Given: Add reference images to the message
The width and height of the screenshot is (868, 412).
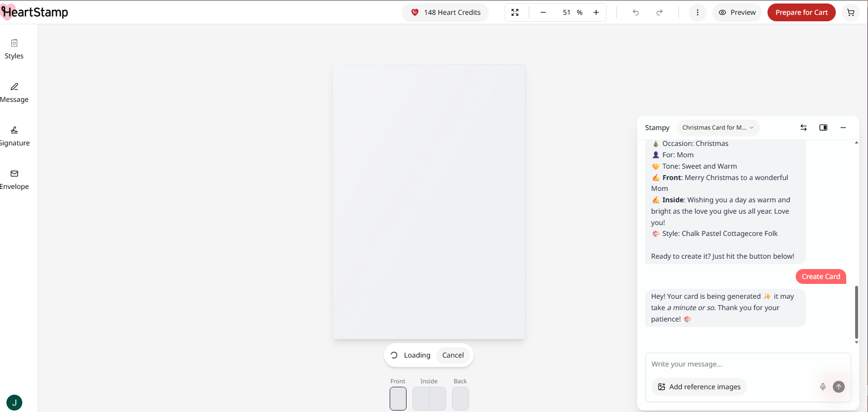Looking at the screenshot, I should 699,387.
